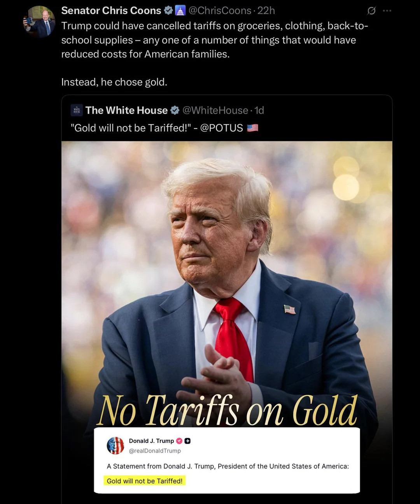Click black plus badge beside Trump's name
The height and width of the screenshot is (504, 420).
pos(187,441)
